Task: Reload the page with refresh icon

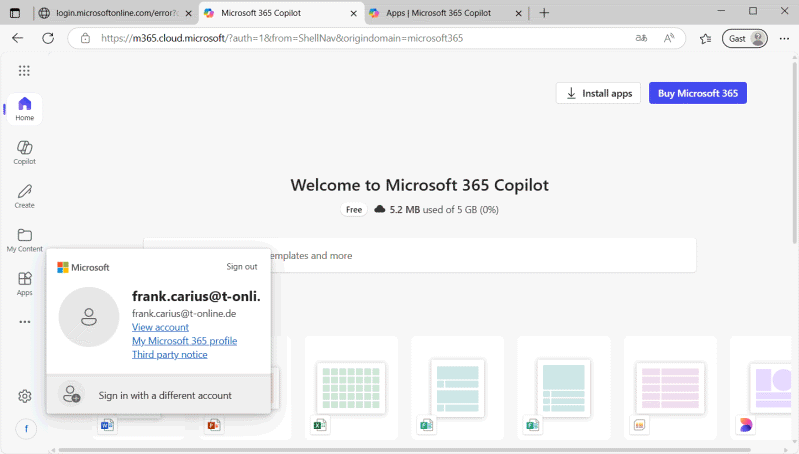Action: [48, 38]
